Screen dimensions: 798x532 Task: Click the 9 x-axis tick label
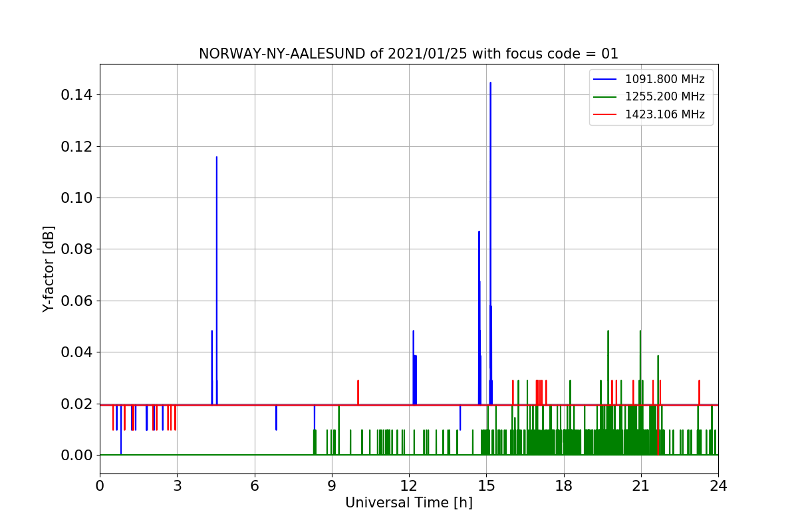pyautogui.click(x=332, y=486)
